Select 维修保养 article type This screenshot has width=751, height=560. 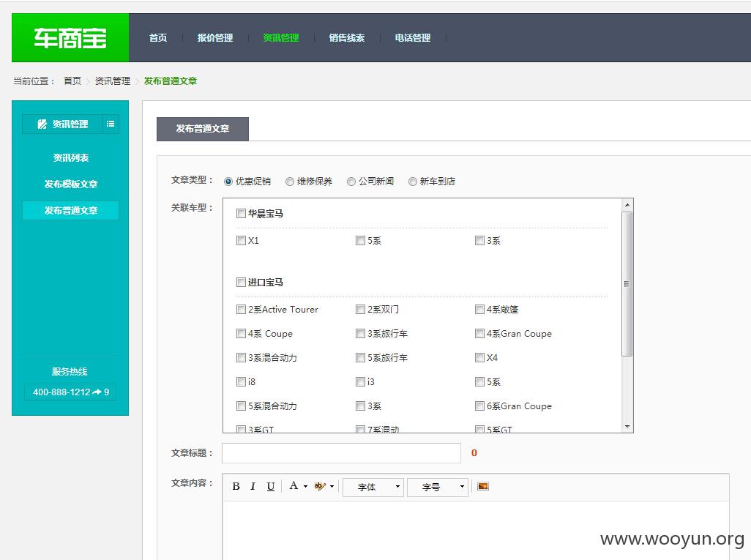click(x=290, y=182)
